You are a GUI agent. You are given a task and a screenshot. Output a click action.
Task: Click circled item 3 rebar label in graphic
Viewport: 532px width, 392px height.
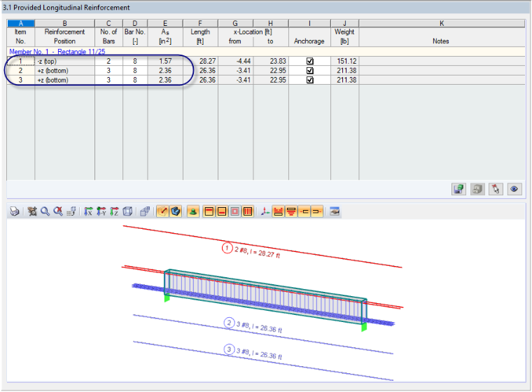point(229,349)
